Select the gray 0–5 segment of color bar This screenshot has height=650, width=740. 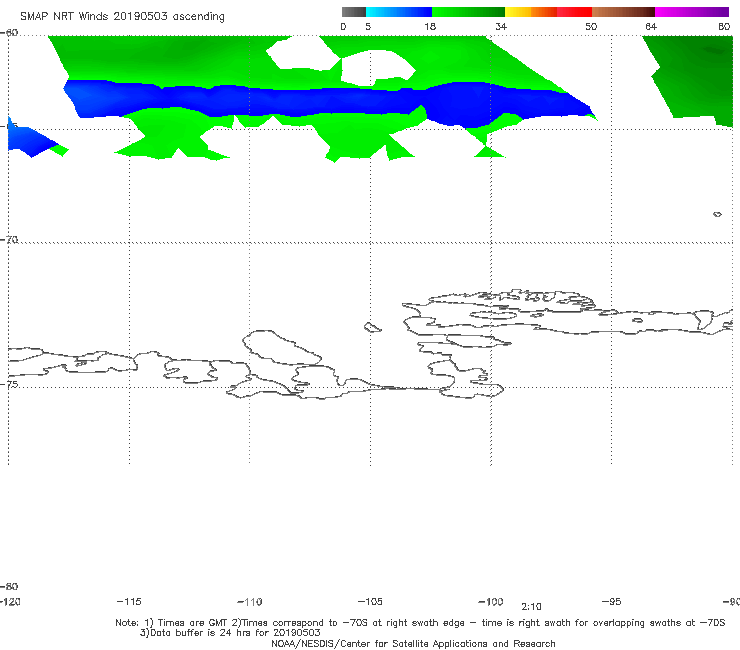[353, 12]
